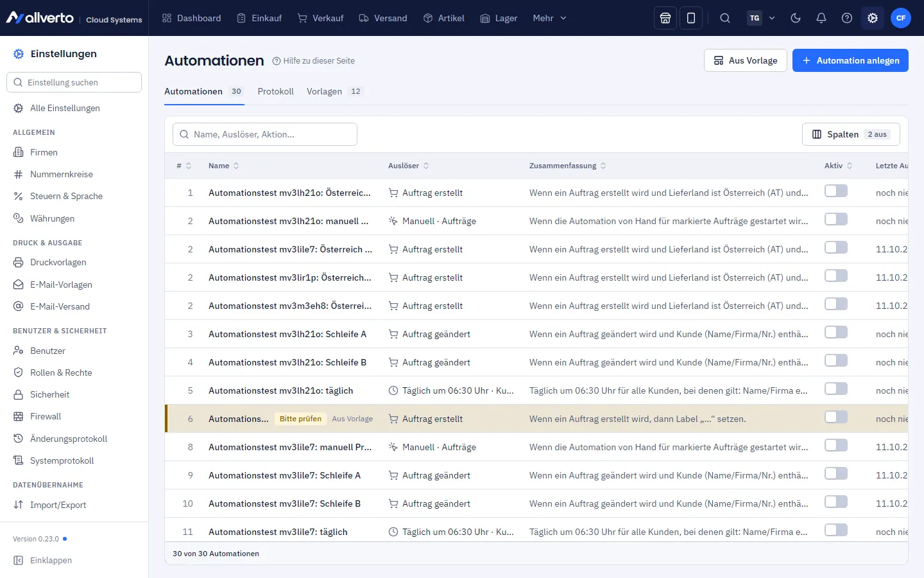
Task: Toggle active switch for mv3lile7: Schleife B
Action: (x=836, y=502)
